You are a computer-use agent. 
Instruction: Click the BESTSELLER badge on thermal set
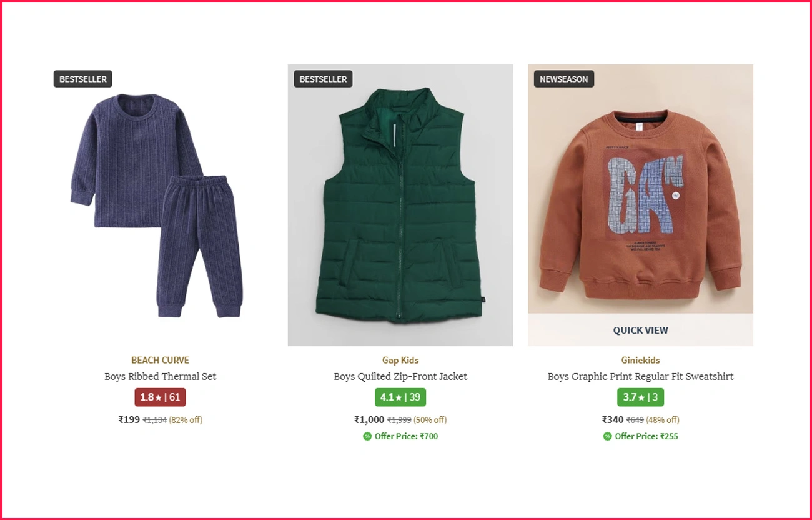[83, 79]
